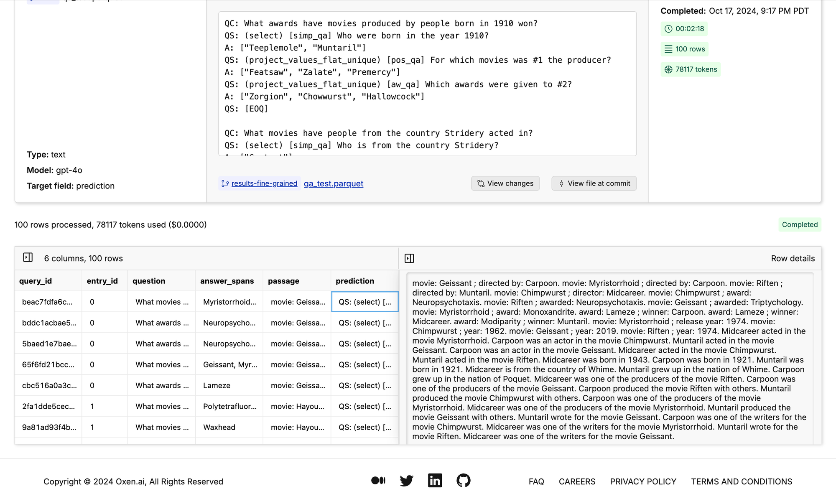
Task: Open the LinkedIn icon in footer
Action: [435, 481]
